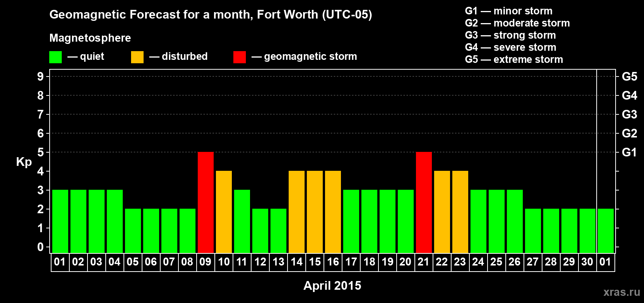644x303 pixels.
Task: Click the G4 label on the right axis
Action: point(630,95)
